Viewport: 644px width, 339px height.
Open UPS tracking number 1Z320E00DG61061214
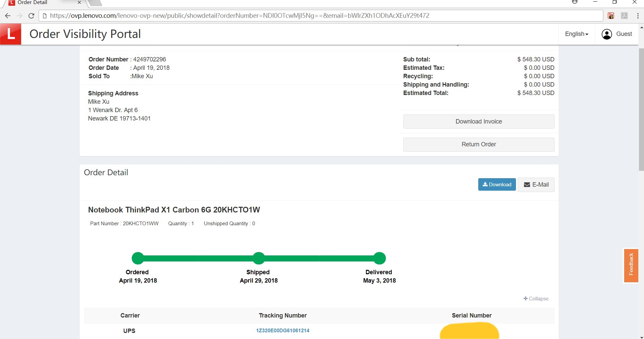[283, 331]
